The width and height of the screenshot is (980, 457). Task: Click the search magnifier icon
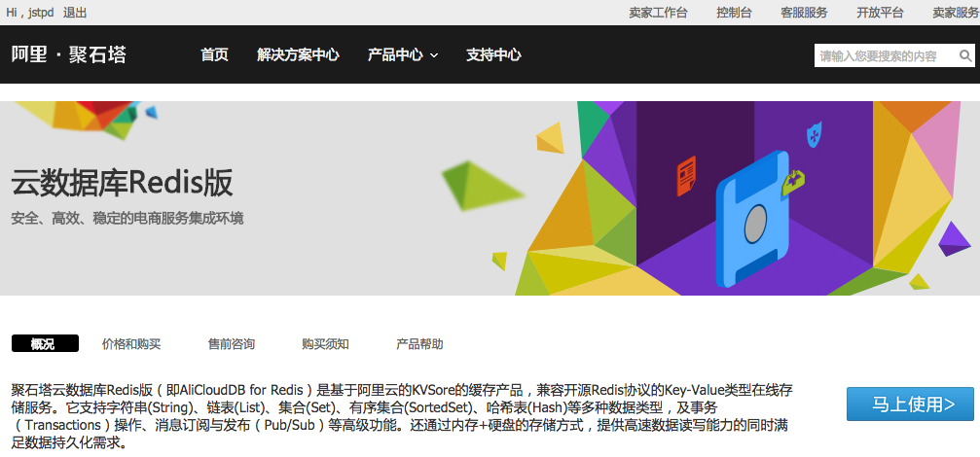[965, 56]
